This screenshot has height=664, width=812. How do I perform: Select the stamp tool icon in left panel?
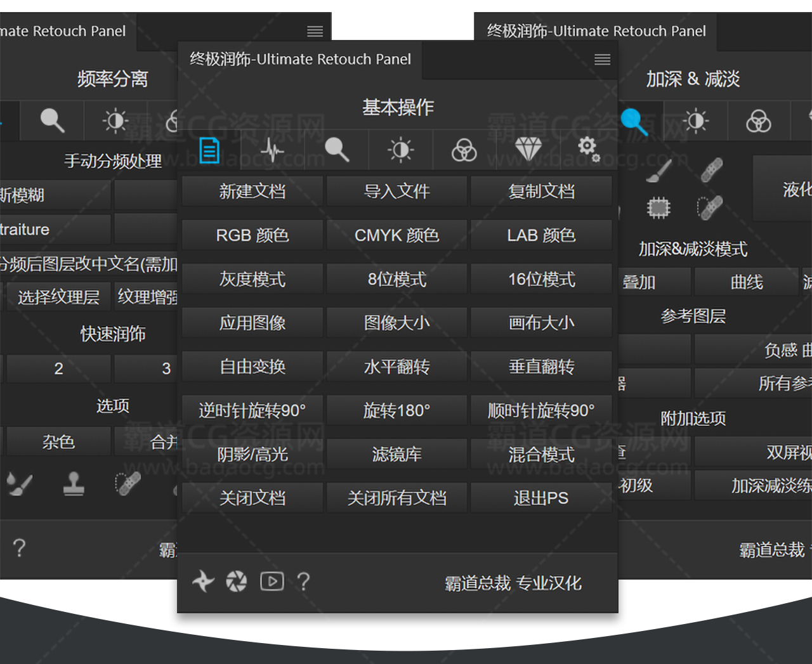[x=74, y=485]
